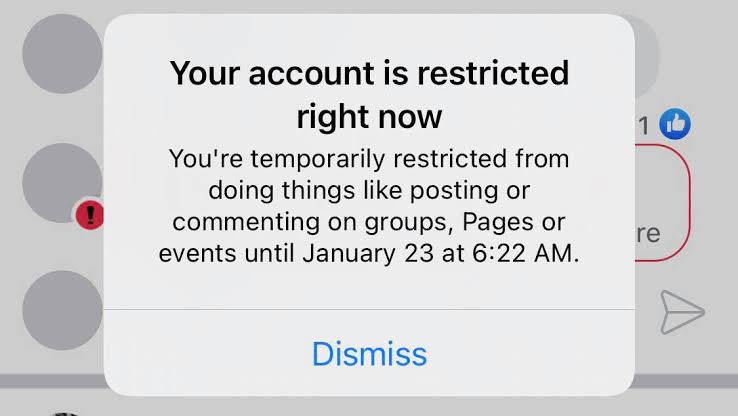The height and width of the screenshot is (416, 738).
Task: Tap the word "events" in the message
Action: [196, 253]
